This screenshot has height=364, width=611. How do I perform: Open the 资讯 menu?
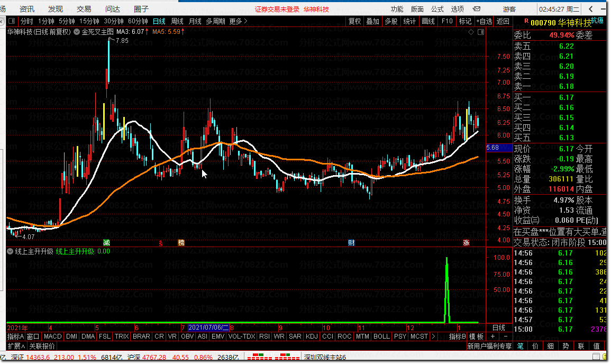[27, 8]
